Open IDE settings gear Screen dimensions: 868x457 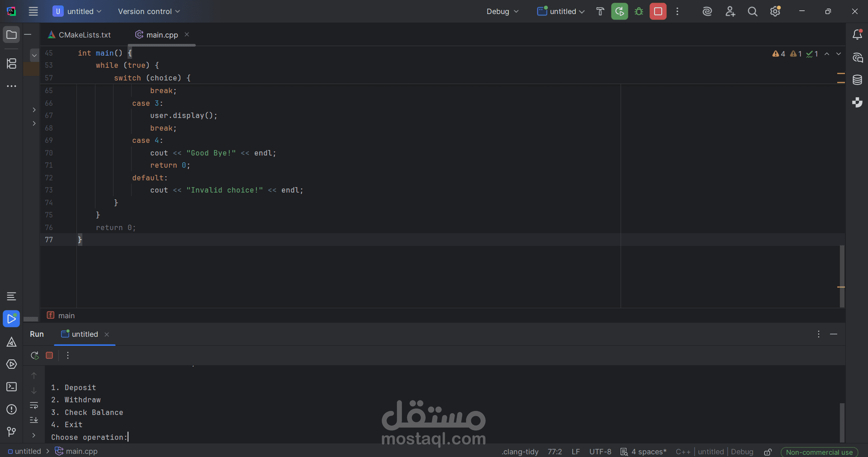pos(775,11)
